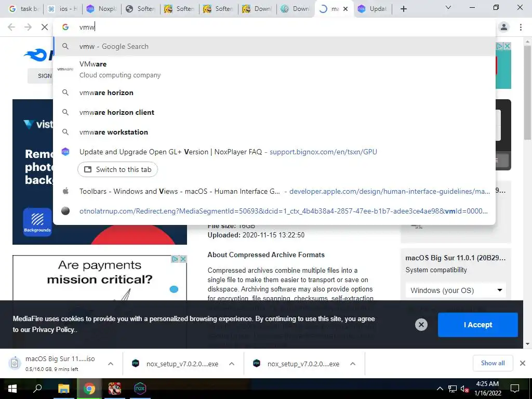Click the 'macOS Big Sur 11.0.1 (20B29...' title

[x=455, y=258]
